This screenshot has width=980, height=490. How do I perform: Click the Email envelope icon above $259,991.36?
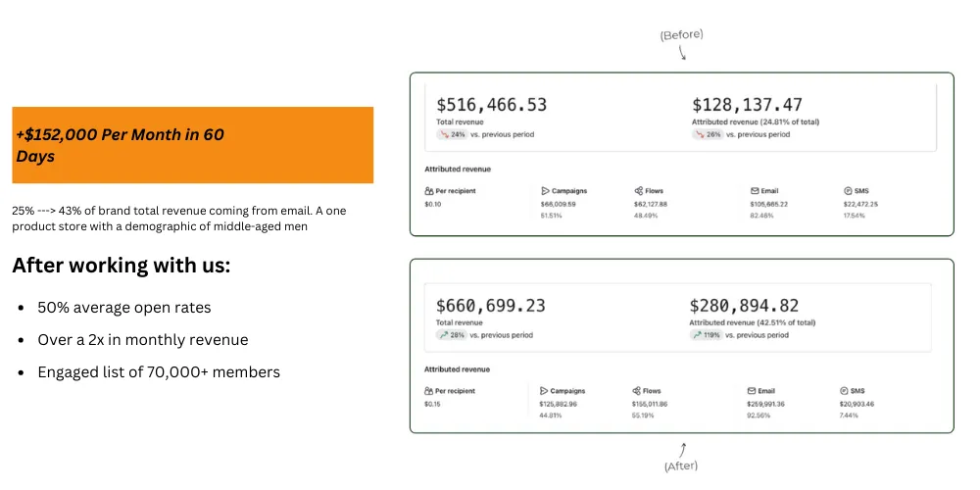point(752,390)
